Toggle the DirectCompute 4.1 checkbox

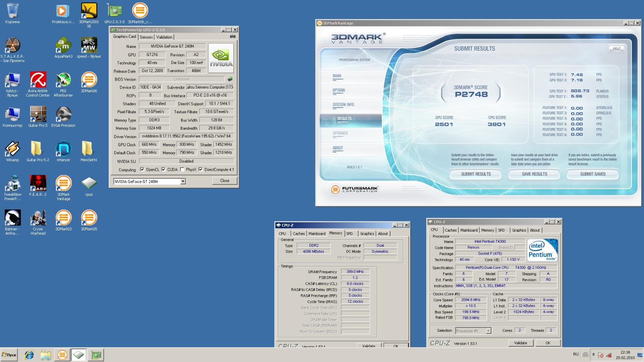(200, 170)
